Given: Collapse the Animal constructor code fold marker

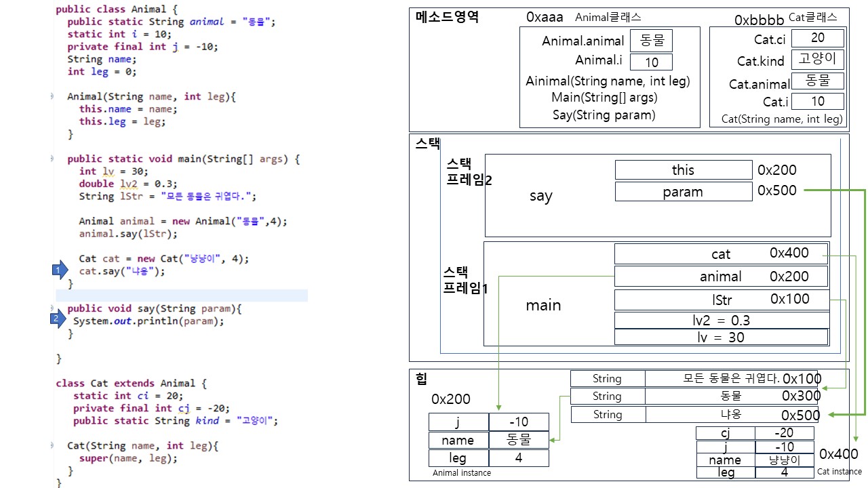Looking at the screenshot, I should (x=52, y=97).
